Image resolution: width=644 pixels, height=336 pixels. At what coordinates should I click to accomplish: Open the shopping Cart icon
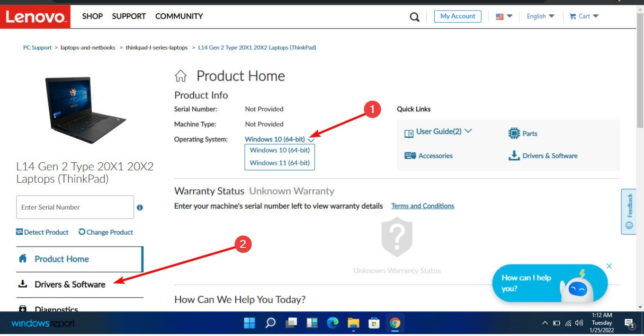pos(573,17)
